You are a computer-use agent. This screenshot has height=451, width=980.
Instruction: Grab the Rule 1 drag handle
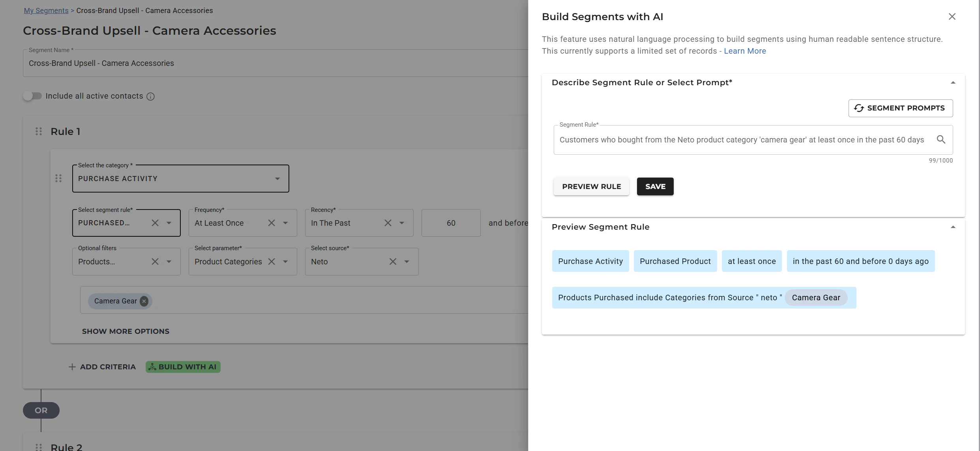point(38,131)
